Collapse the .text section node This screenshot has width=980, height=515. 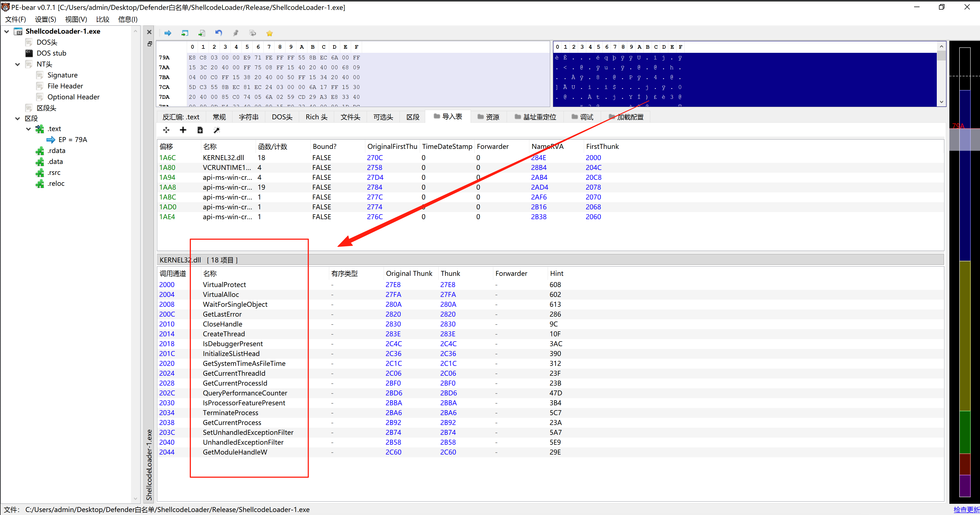click(28, 129)
